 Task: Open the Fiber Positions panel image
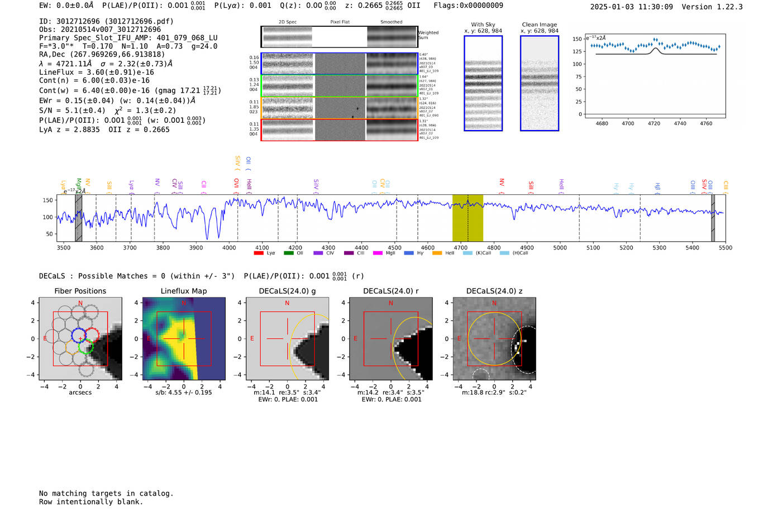point(80,339)
